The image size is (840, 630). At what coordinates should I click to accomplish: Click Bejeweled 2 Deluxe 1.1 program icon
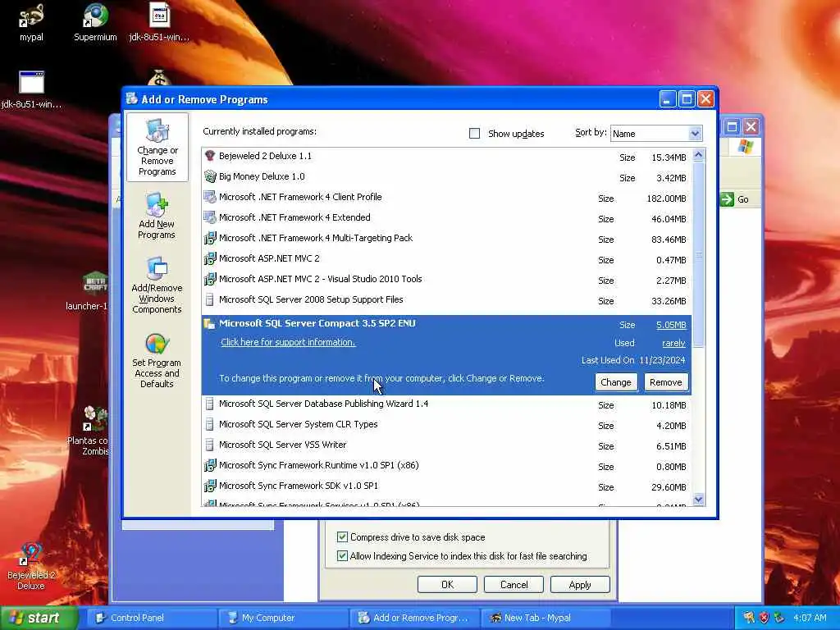pyautogui.click(x=210, y=156)
